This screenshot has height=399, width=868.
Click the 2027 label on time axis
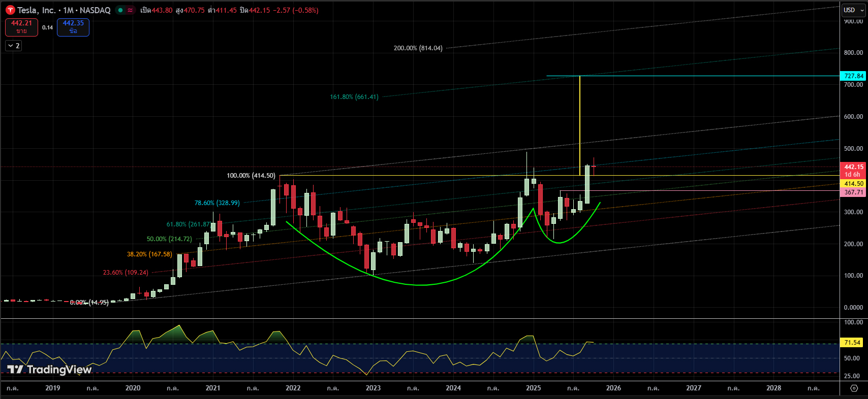(694, 388)
